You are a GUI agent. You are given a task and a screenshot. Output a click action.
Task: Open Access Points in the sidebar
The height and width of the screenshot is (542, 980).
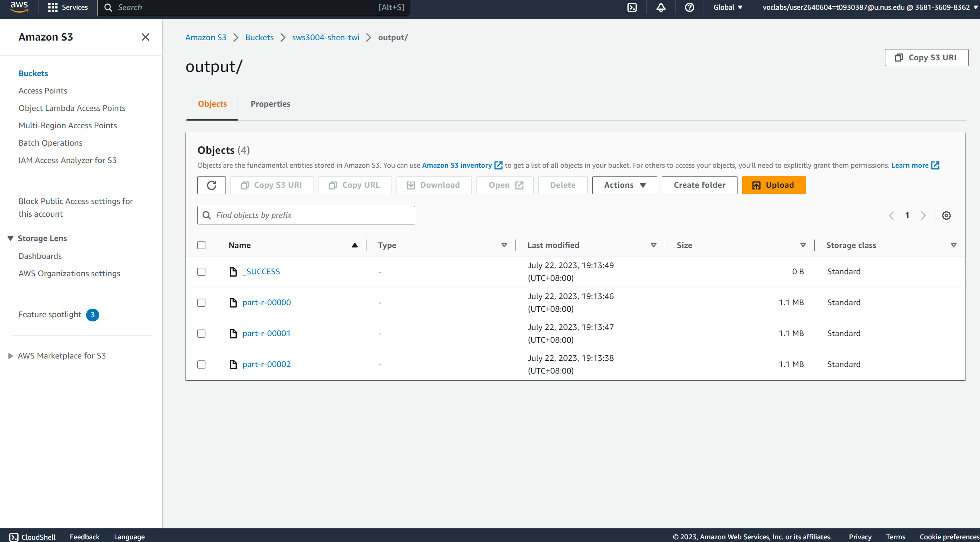[43, 91]
